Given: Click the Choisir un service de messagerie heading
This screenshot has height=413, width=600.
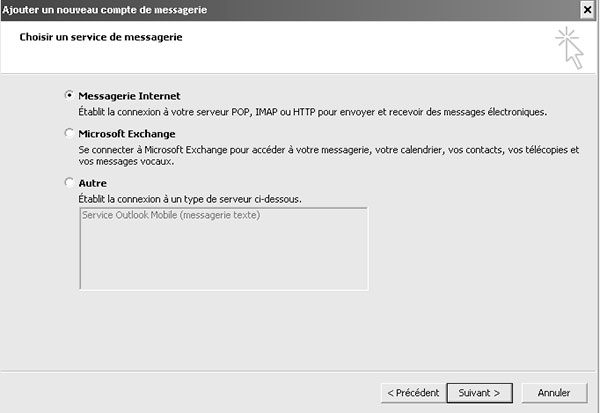Looking at the screenshot, I should [101, 37].
